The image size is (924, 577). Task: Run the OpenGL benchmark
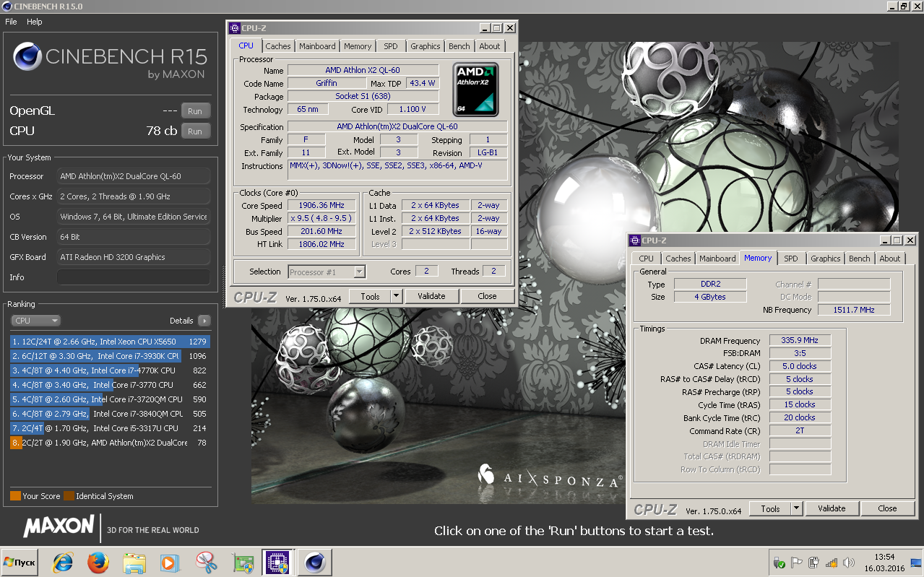pos(195,111)
